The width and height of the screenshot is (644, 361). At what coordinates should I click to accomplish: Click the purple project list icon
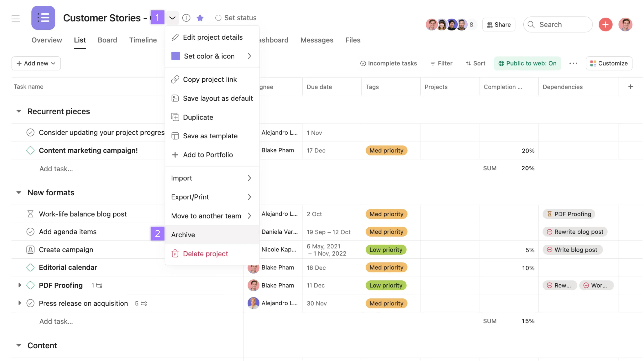click(x=43, y=18)
